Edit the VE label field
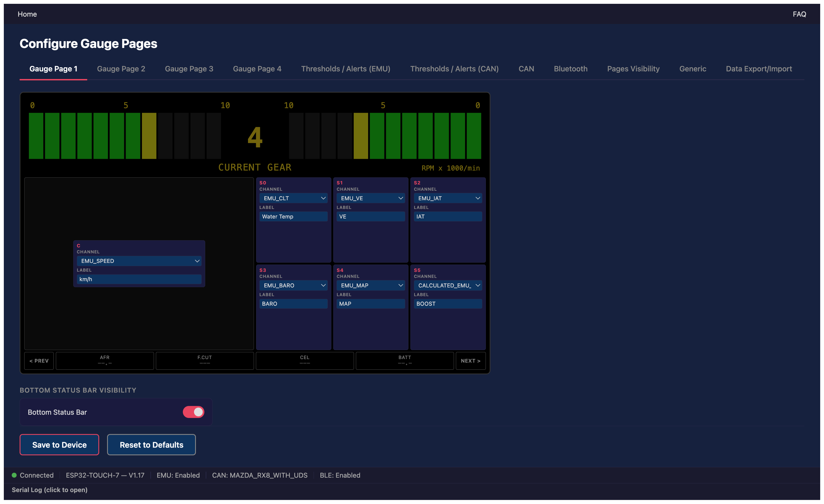 coord(371,216)
